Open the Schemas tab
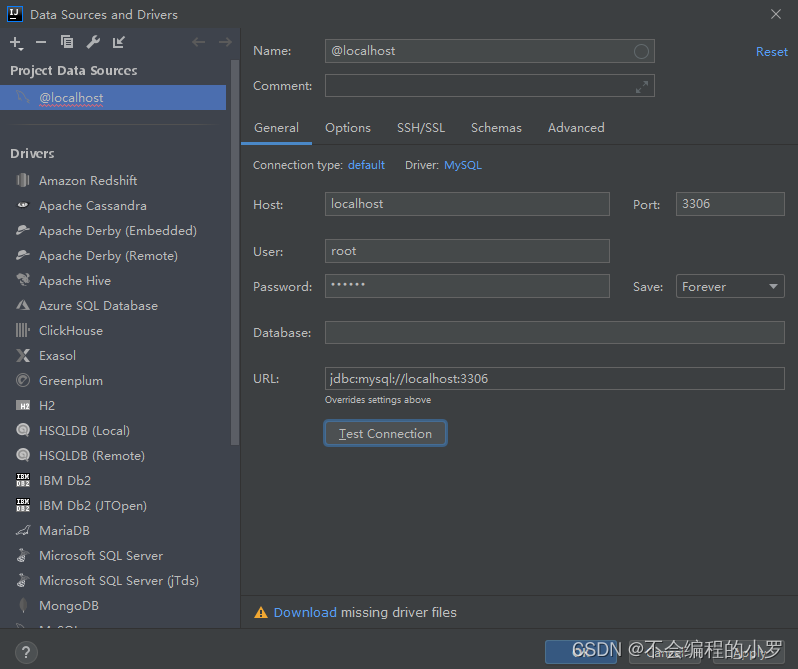Image resolution: width=798 pixels, height=669 pixels. (x=496, y=128)
